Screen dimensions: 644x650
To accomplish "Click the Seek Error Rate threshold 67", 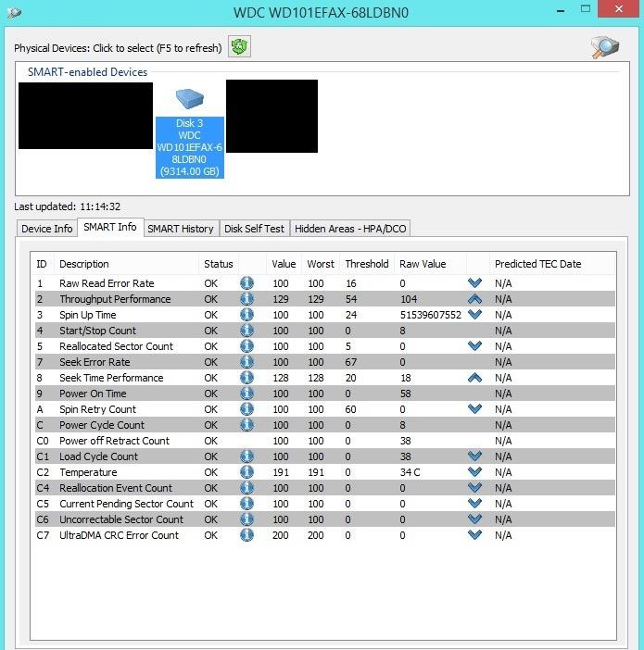I will click(x=351, y=362).
